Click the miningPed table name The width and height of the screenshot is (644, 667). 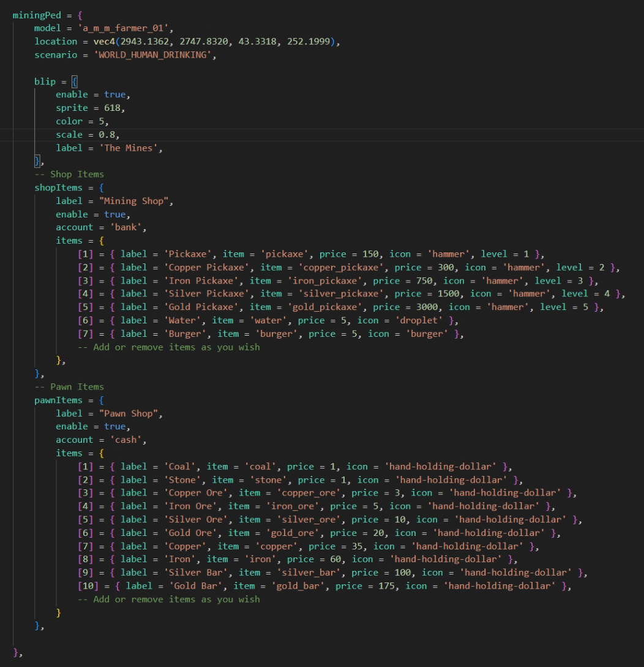36,15
